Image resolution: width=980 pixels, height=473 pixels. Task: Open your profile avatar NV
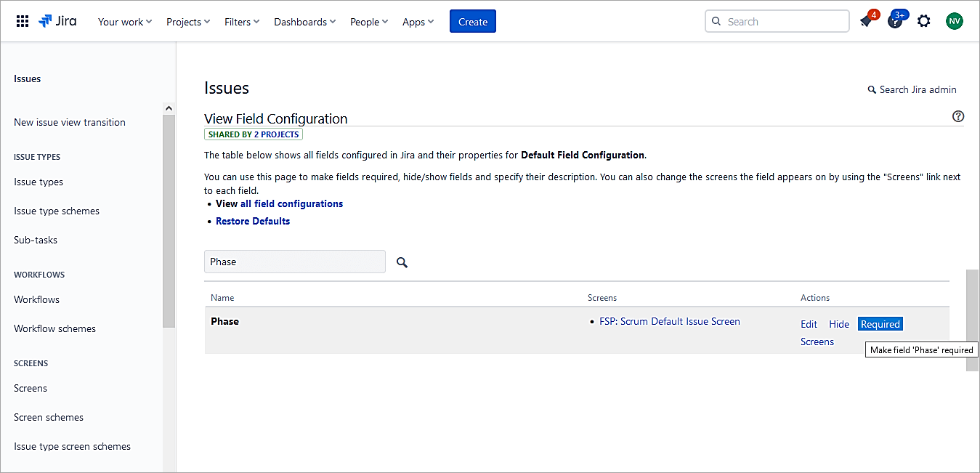(x=954, y=21)
